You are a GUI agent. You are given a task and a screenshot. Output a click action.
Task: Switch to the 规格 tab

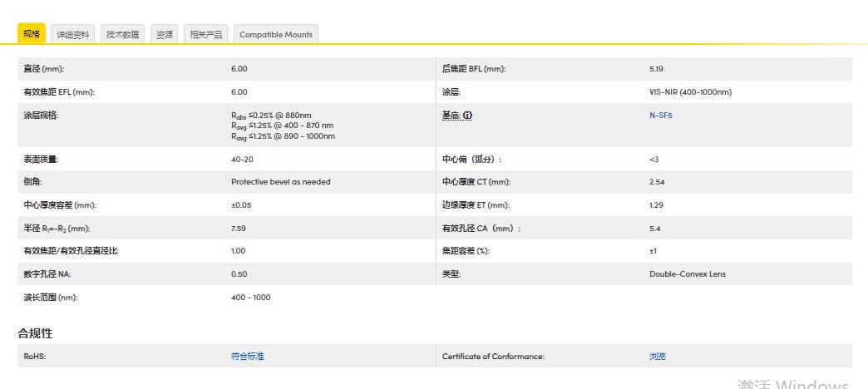[x=32, y=34]
